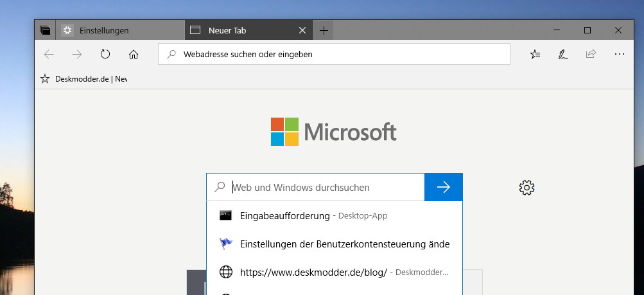
Task: Click the magnifier icon in page search box
Action: [x=220, y=188]
